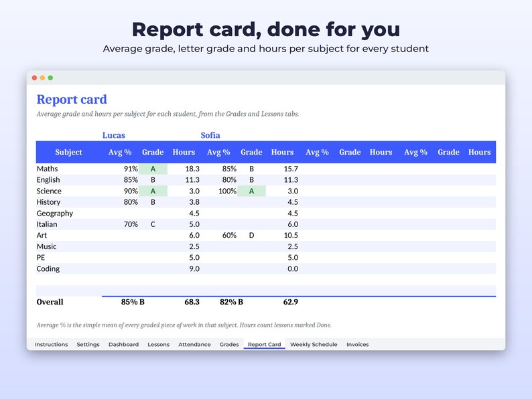Viewport: 532px width, 399px height.
Task: Click Lucas's Maths average 91%
Action: [x=131, y=169]
